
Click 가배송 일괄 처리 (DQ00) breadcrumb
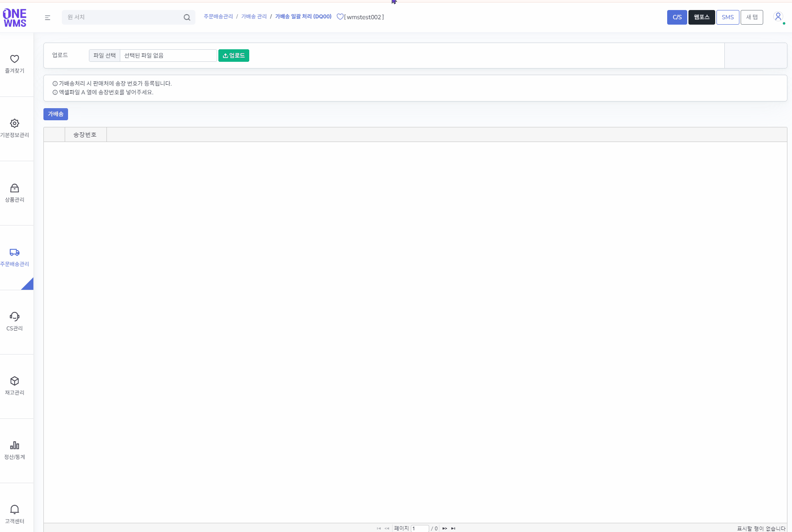(303, 17)
